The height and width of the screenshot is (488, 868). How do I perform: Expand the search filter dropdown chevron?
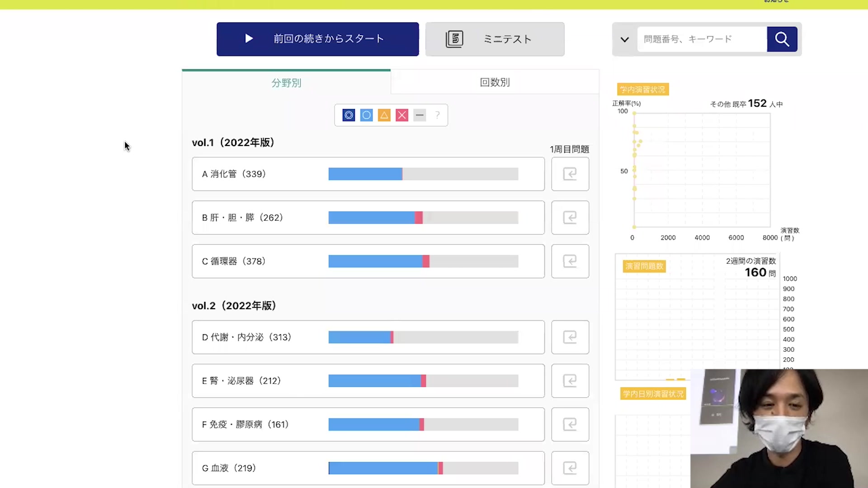pos(624,39)
